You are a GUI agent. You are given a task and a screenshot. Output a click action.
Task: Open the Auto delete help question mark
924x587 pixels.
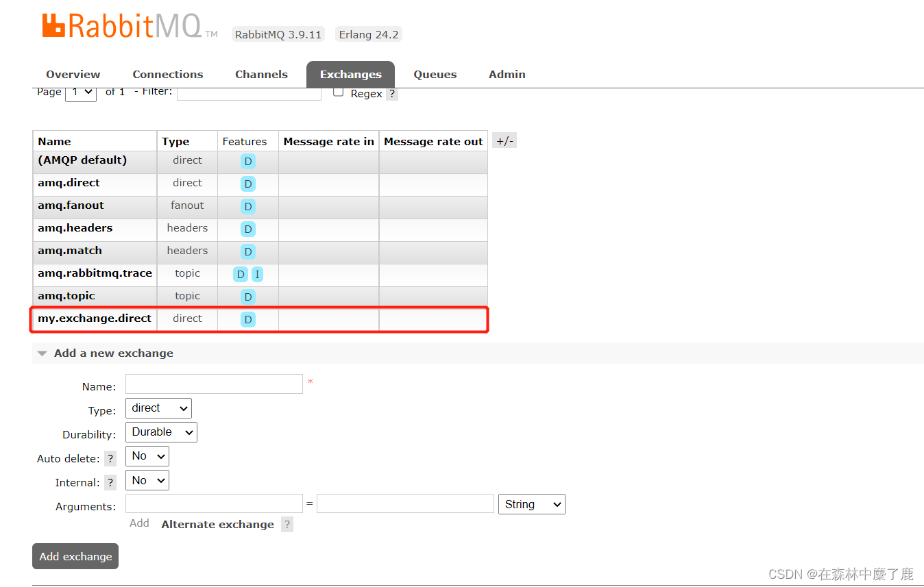coord(110,459)
